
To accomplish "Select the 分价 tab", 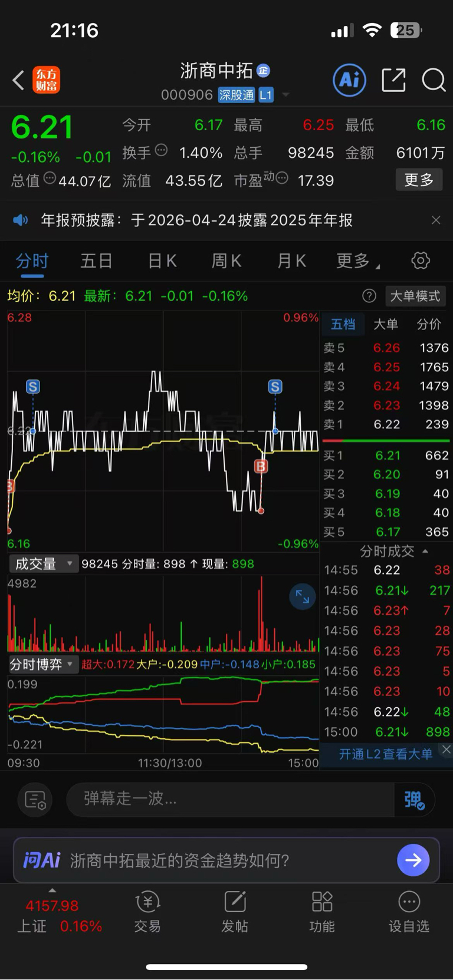I will (429, 324).
